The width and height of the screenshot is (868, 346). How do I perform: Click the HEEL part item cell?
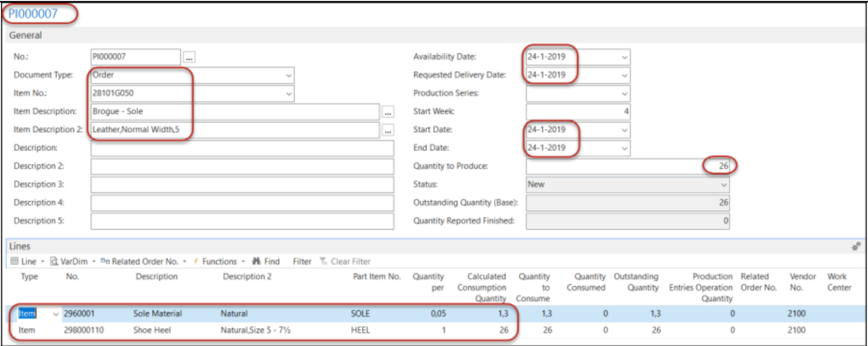click(360, 330)
